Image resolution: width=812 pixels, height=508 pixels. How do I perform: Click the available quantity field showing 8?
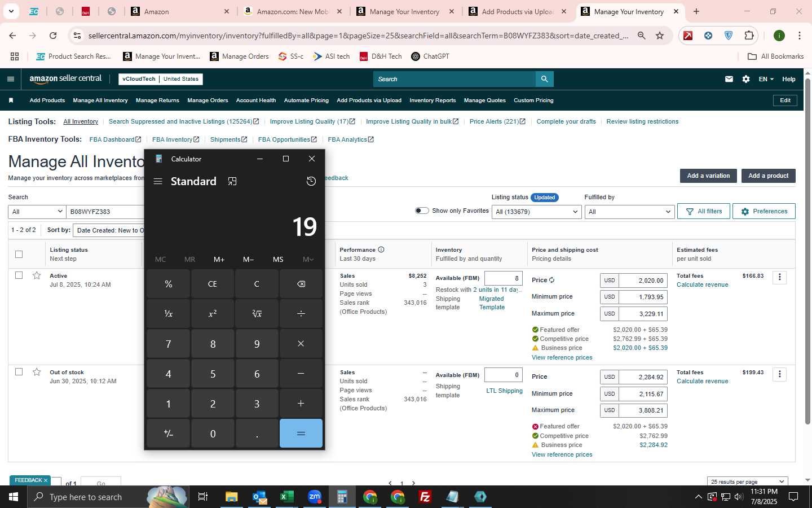coord(504,278)
